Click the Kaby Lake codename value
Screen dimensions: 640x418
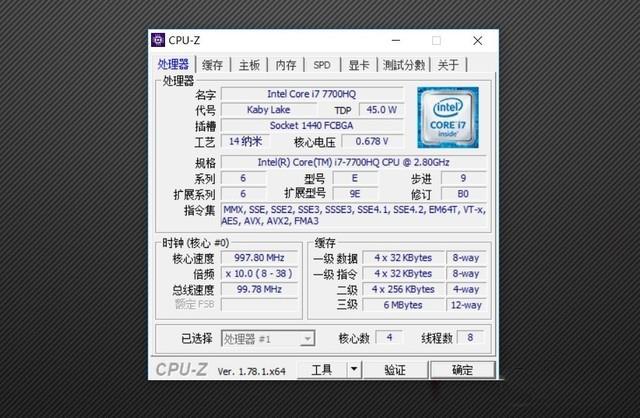[268, 110]
